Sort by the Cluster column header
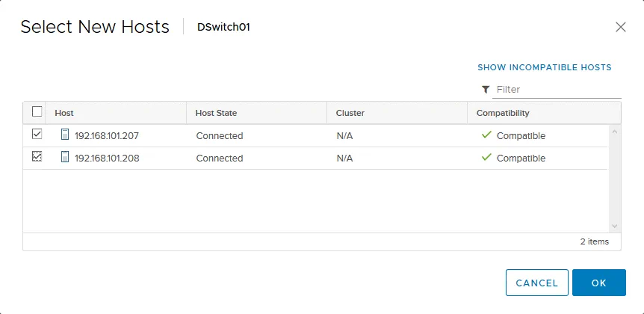 [350, 113]
